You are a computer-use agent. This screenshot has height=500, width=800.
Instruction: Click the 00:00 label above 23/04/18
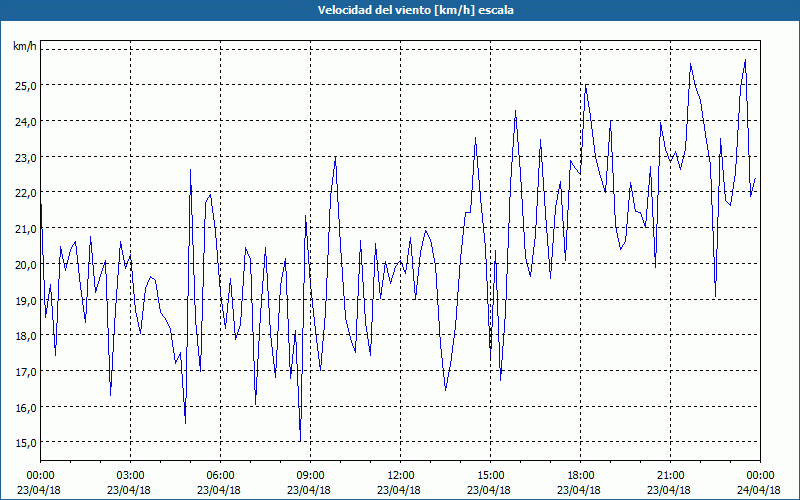pyautogui.click(x=40, y=476)
